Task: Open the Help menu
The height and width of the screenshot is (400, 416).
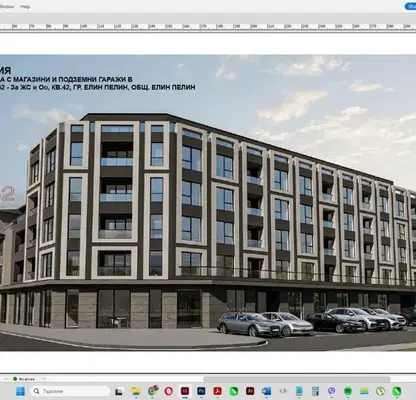Action: click(25, 7)
